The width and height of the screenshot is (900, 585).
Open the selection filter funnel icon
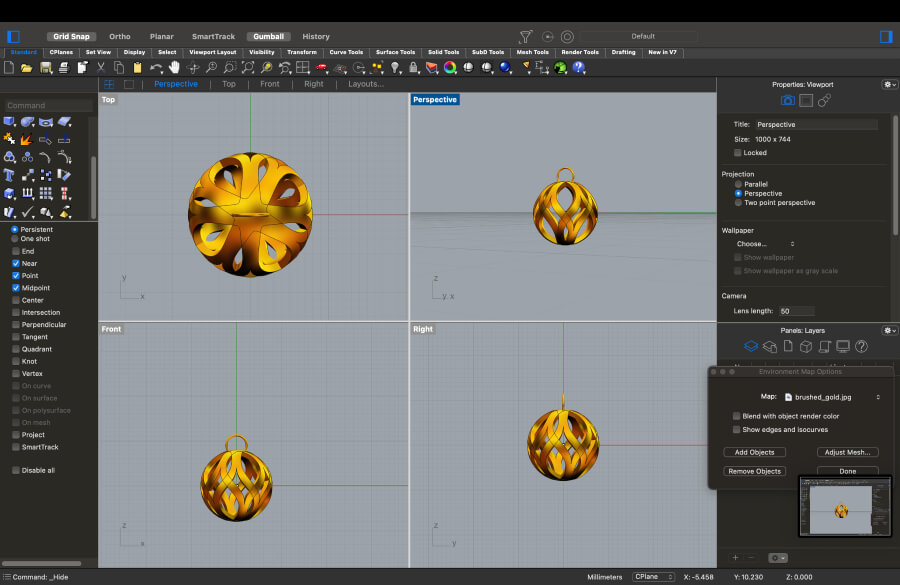[527, 36]
